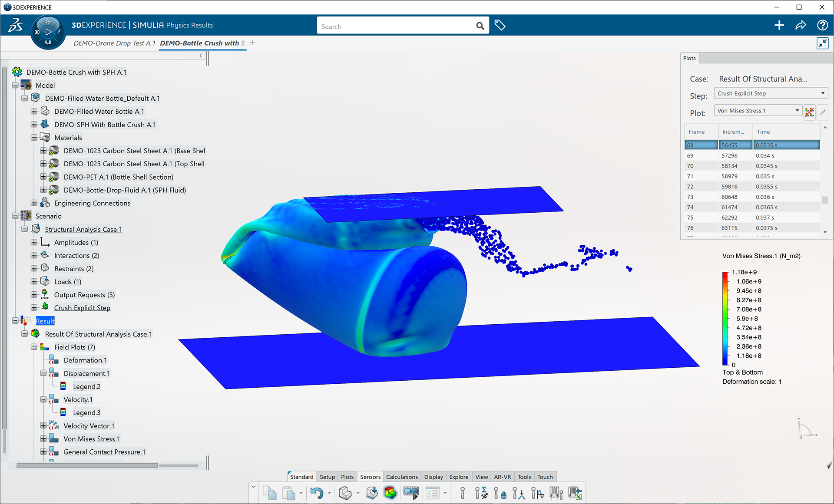Open the Display tab

(x=434, y=477)
